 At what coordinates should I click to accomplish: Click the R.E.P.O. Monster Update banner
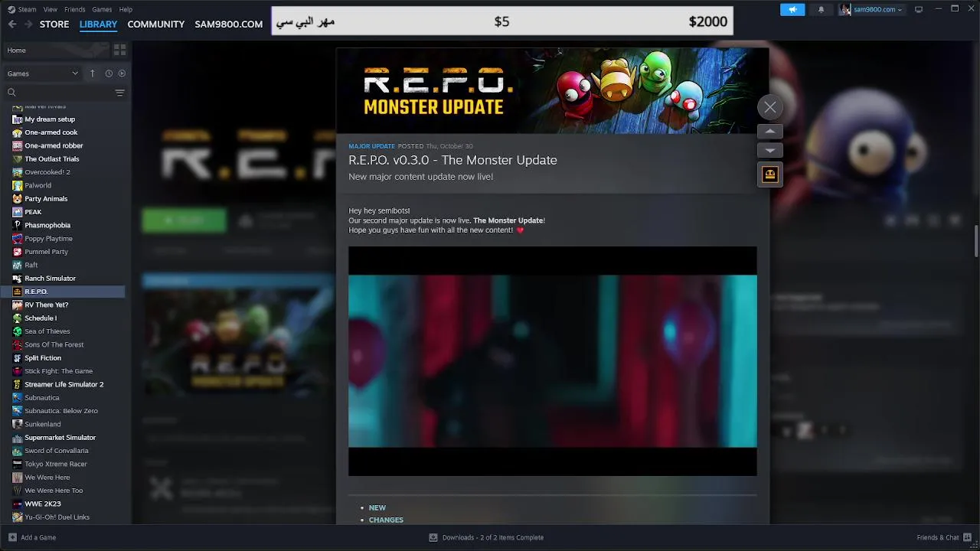[552, 90]
